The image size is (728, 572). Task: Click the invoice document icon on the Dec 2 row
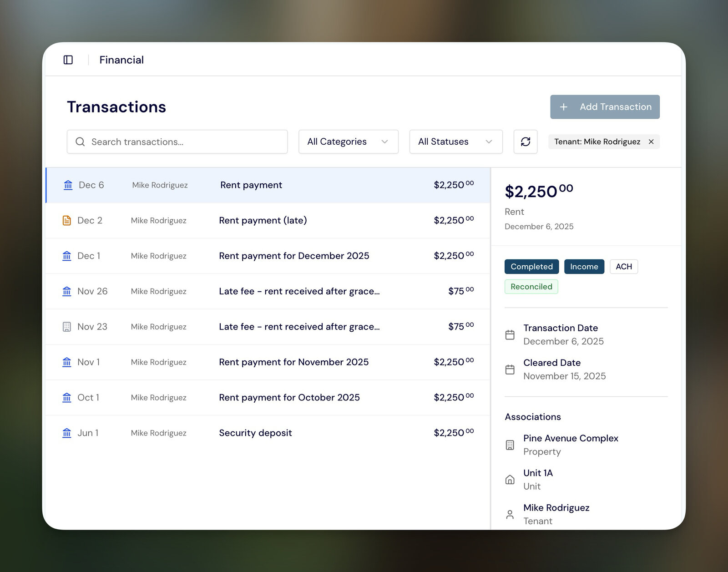click(x=67, y=220)
